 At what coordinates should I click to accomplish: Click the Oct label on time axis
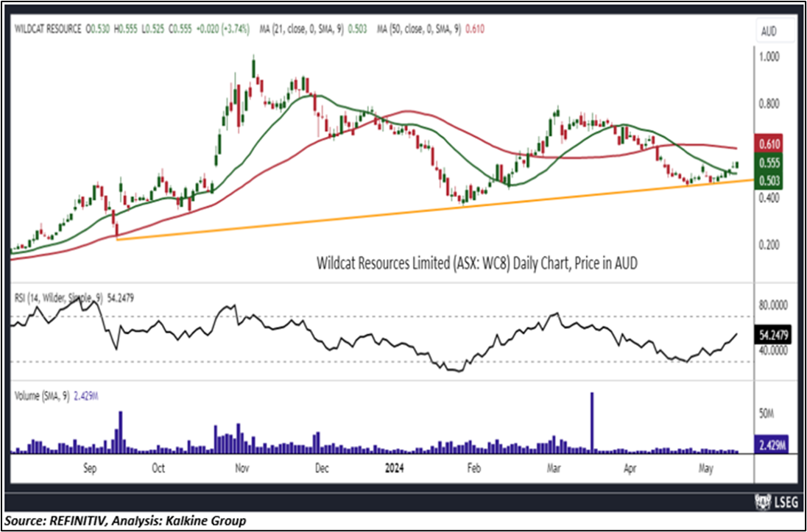pos(158,469)
